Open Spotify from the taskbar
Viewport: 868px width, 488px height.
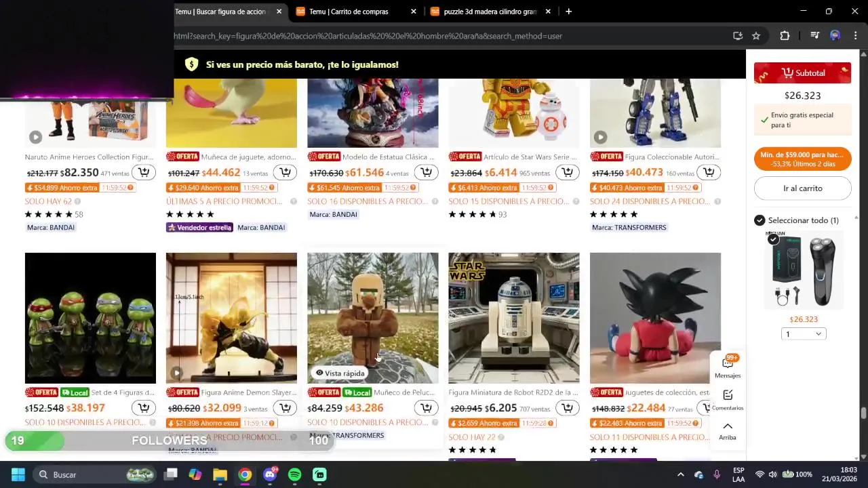click(294, 474)
